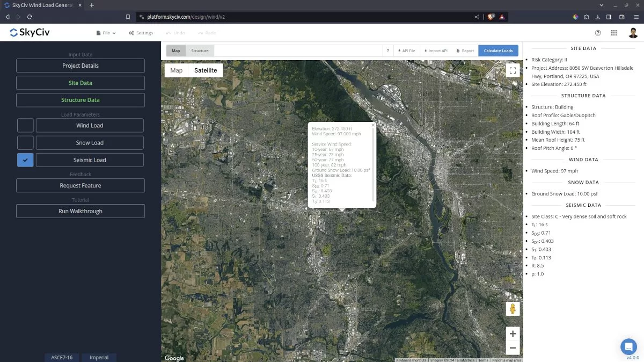This screenshot has height=362, width=644.
Task: Open the File dropdown menu
Action: pos(106,33)
